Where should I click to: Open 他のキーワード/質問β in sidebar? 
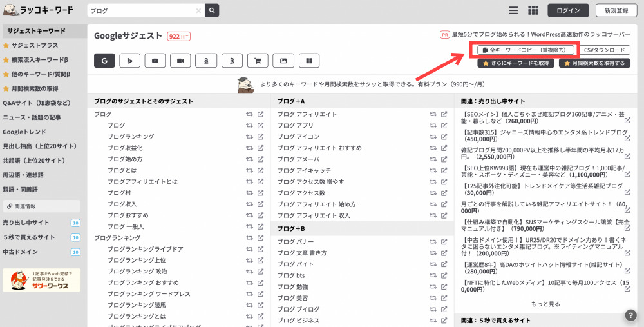[x=41, y=74]
